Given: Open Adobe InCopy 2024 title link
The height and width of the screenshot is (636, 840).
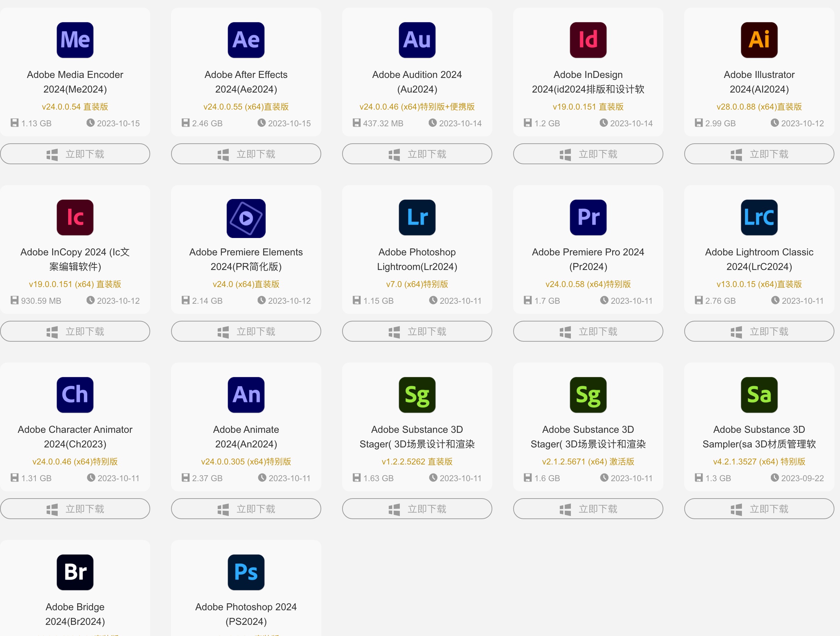Looking at the screenshot, I should 75,259.
